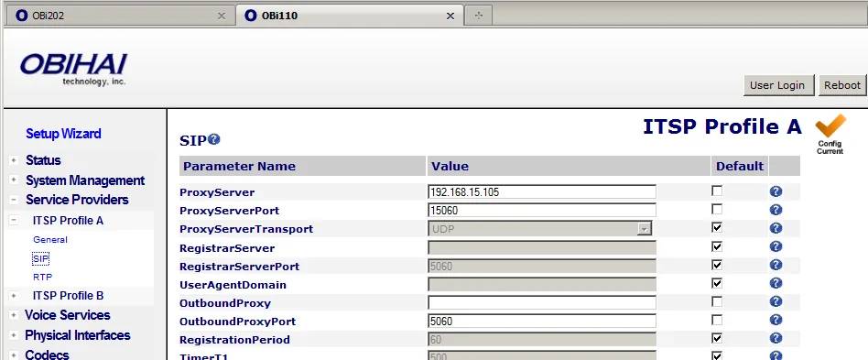Expand the Codecs section
The height and width of the screenshot is (360, 868).
(x=14, y=355)
